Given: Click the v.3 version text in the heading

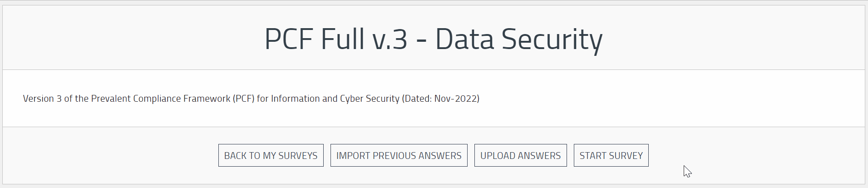Looking at the screenshot, I should coord(390,40).
